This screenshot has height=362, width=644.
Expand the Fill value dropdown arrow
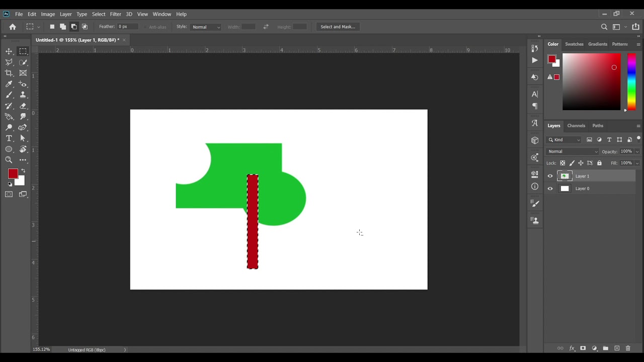637,163
